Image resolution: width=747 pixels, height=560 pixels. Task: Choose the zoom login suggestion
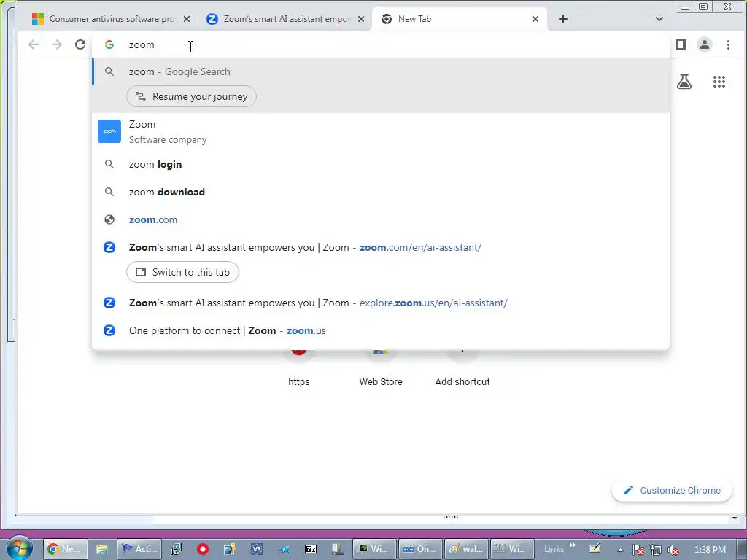coord(381,164)
